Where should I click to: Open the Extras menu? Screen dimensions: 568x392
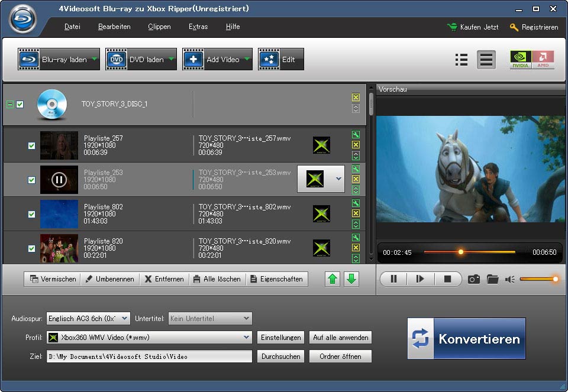198,27
